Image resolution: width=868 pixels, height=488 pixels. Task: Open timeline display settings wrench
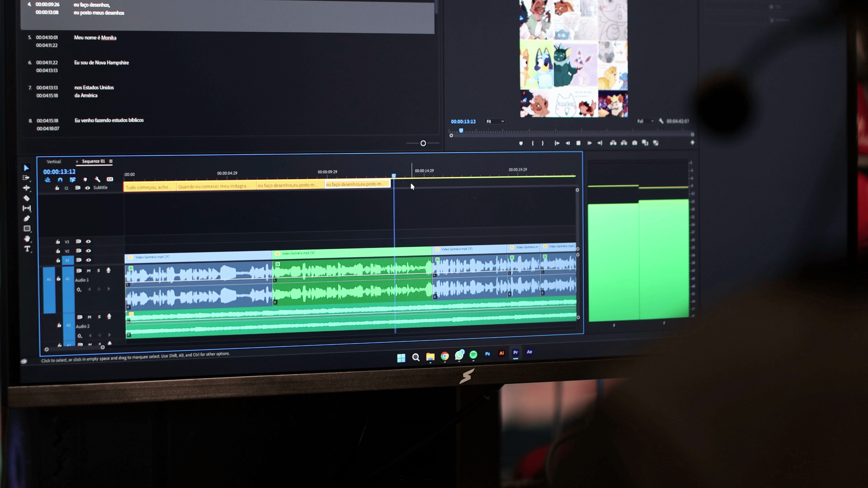[x=98, y=179]
